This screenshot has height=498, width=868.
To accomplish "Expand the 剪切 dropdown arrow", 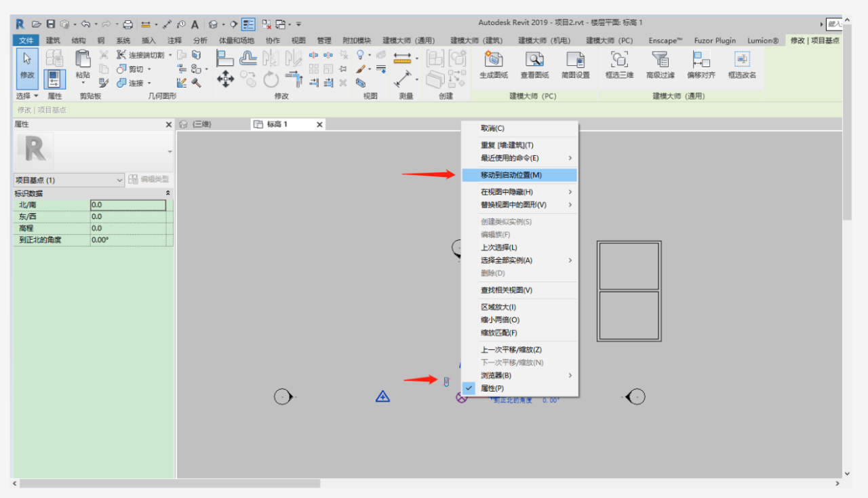I will click(149, 69).
